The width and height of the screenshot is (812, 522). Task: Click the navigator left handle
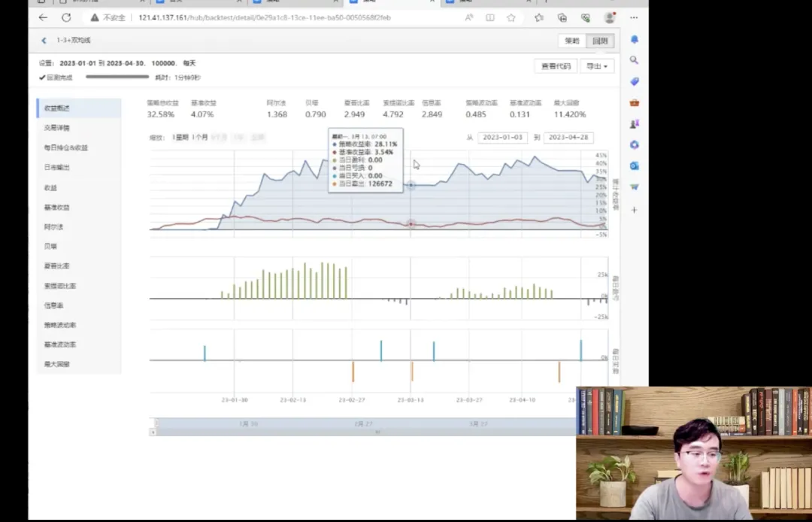click(156, 423)
